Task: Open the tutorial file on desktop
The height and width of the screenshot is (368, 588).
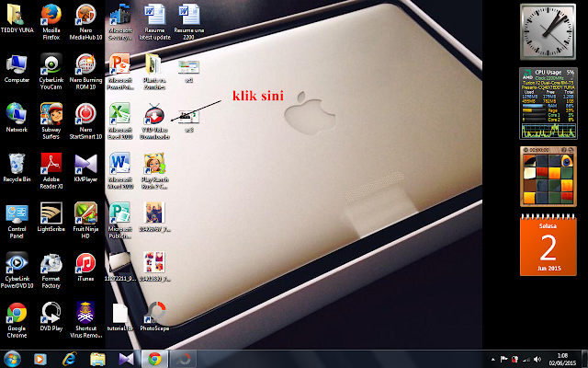Action: click(x=120, y=316)
